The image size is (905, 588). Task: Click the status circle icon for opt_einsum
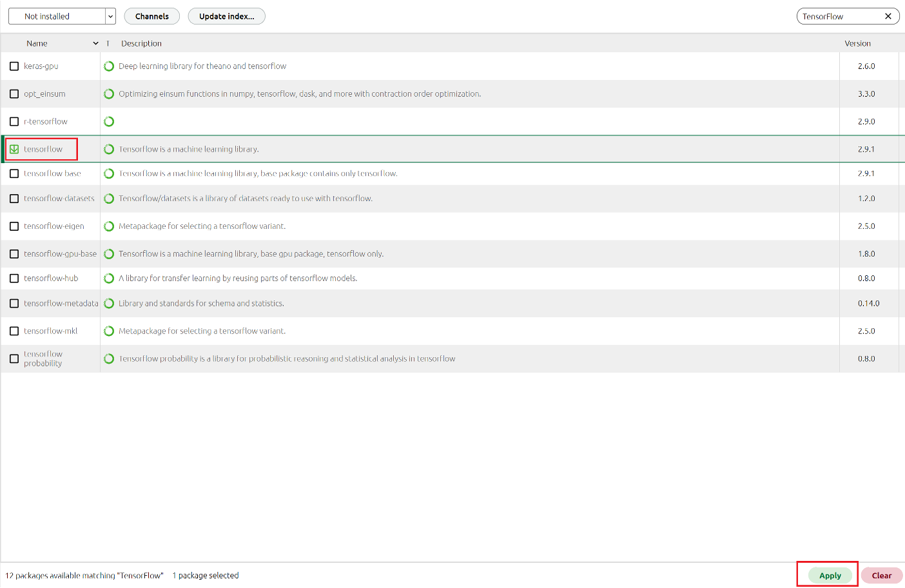pos(109,94)
